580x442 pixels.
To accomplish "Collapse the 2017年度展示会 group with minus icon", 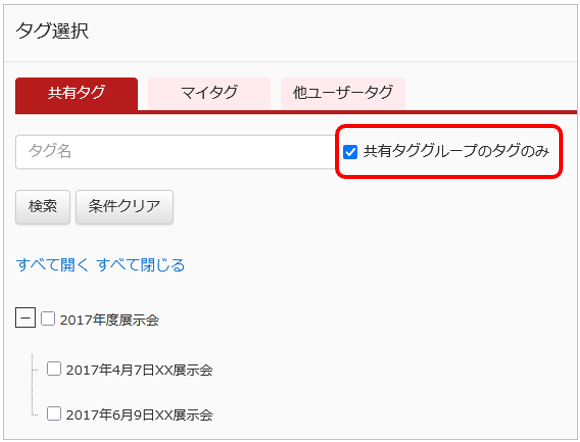I will pyautogui.click(x=25, y=318).
